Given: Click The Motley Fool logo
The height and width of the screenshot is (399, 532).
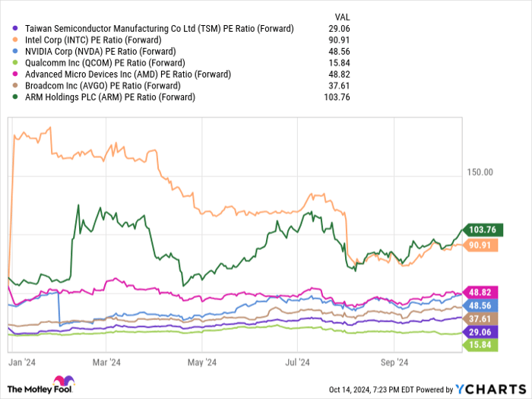Looking at the screenshot, I should tap(41, 385).
